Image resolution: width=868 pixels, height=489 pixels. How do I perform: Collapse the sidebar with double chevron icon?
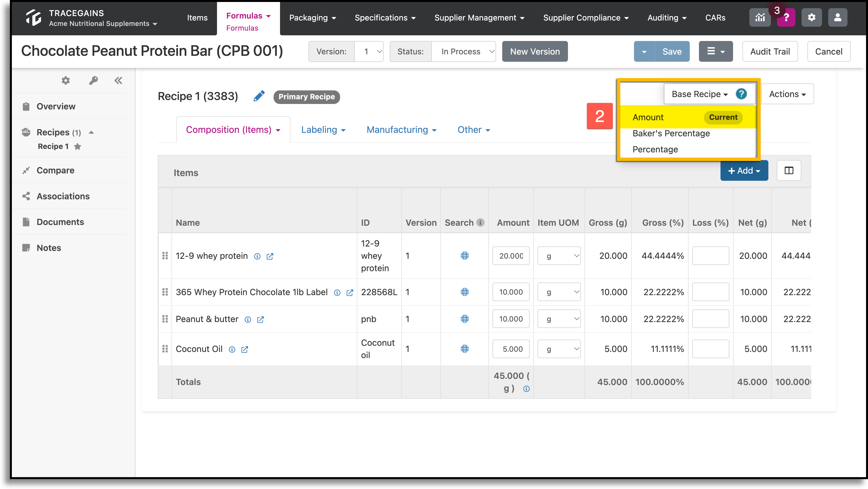[x=118, y=81]
